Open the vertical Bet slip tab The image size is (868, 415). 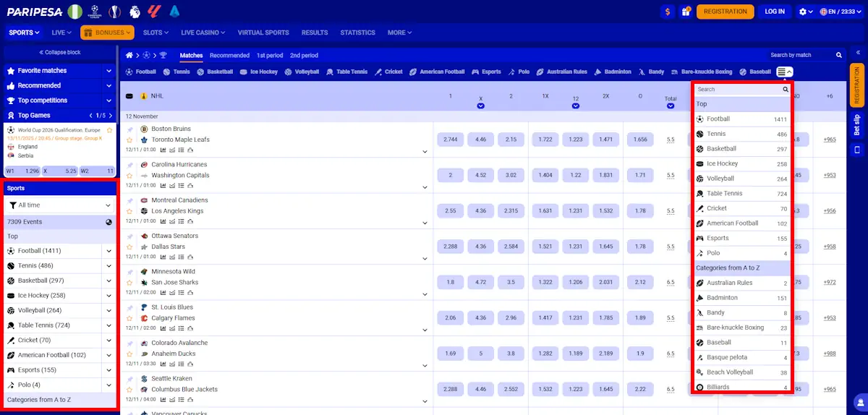[858, 126]
